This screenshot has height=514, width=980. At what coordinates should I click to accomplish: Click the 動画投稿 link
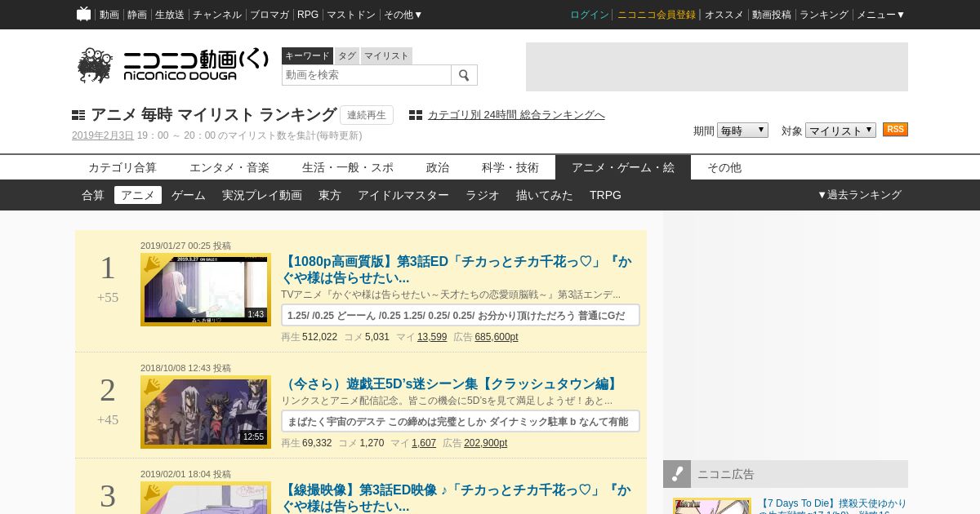[x=772, y=15]
